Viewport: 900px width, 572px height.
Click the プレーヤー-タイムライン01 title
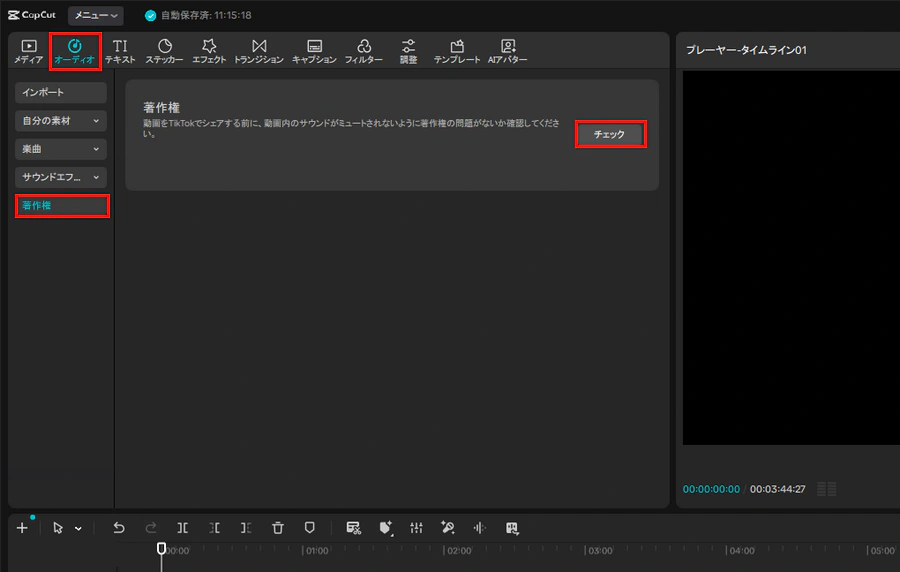pyautogui.click(x=746, y=50)
